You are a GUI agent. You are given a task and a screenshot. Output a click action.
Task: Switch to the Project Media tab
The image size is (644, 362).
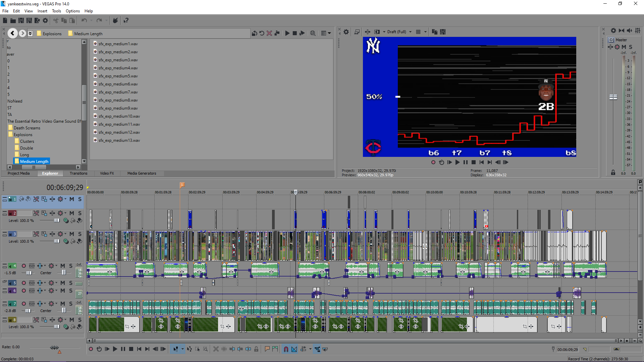[x=18, y=173]
